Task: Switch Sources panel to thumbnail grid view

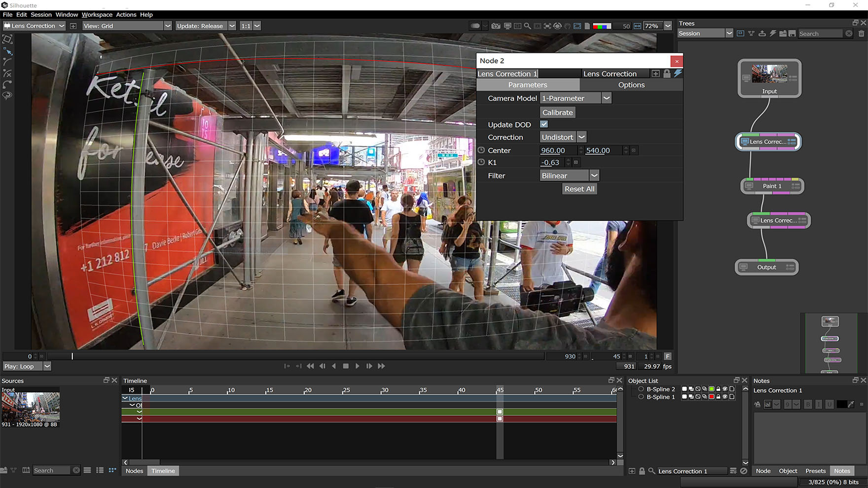Action: click(x=112, y=470)
